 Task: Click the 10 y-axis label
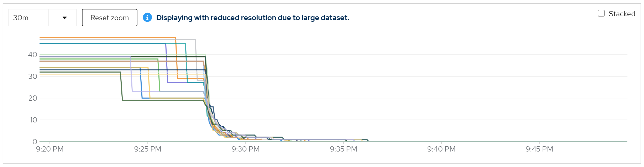point(33,120)
